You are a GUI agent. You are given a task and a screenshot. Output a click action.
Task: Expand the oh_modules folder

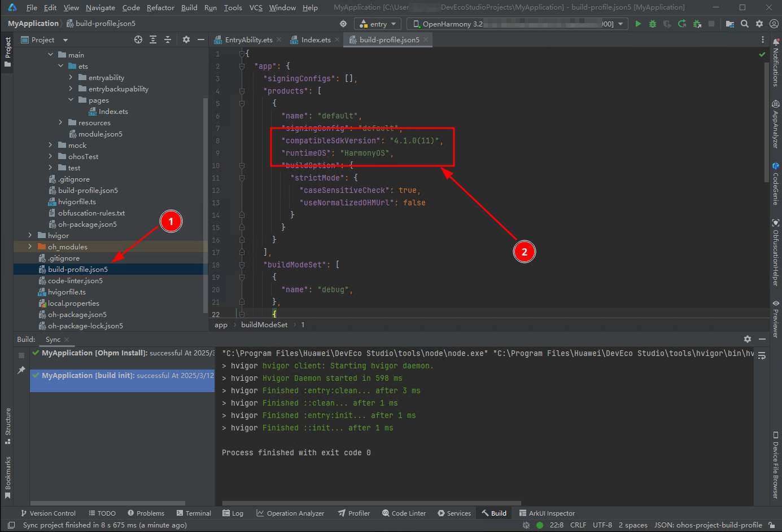(x=30, y=247)
